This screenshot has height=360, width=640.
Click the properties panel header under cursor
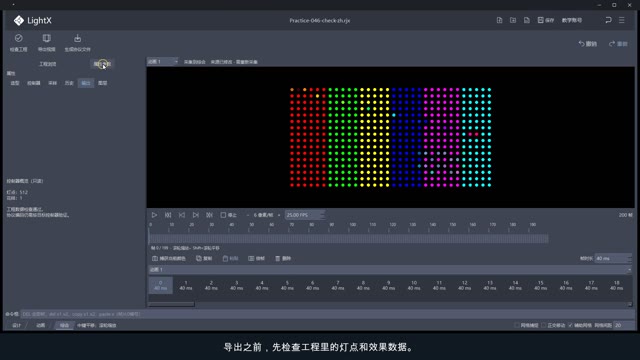click(102, 64)
